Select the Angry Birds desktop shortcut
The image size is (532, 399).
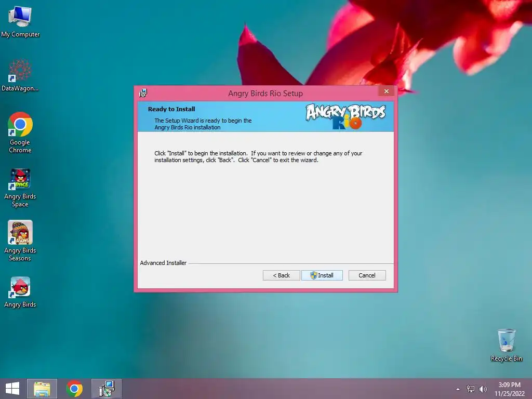point(20,292)
